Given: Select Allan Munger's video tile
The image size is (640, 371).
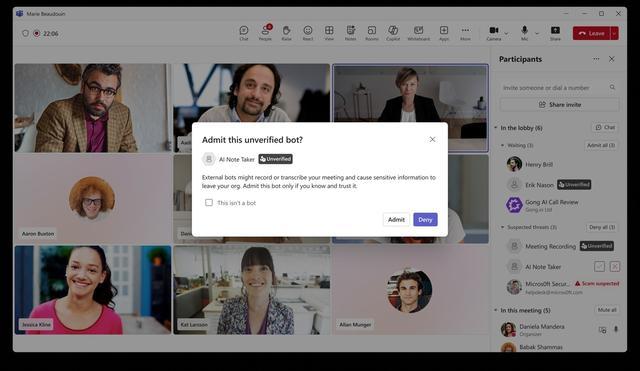Looking at the screenshot, I should pos(410,290).
